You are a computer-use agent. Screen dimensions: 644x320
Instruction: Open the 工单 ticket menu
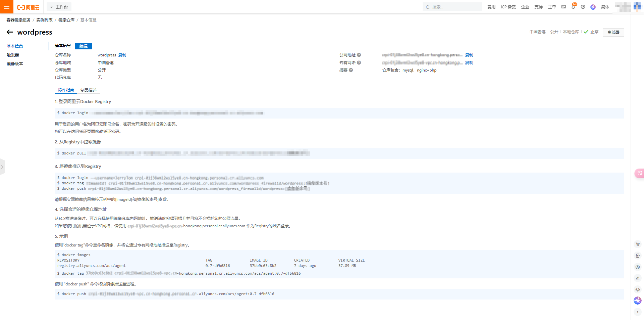pos(552,7)
